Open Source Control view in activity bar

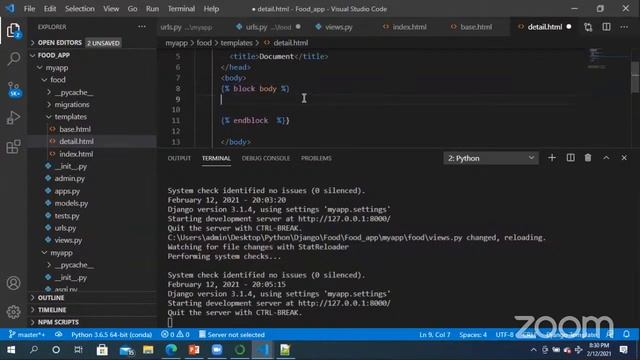tap(14, 89)
